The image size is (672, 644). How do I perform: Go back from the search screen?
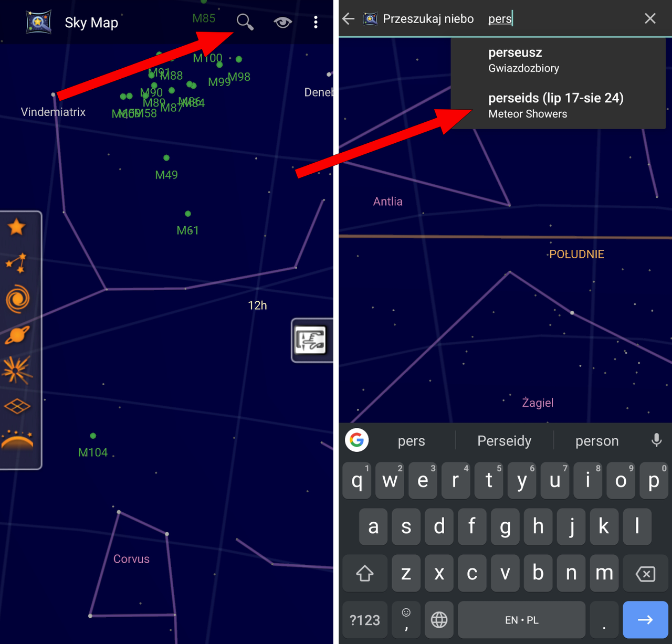(349, 19)
